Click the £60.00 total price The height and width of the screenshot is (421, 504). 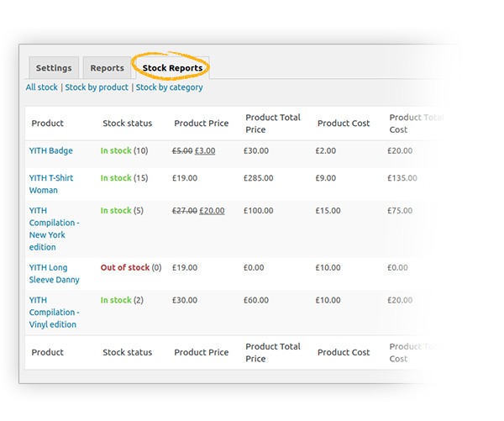256,300
